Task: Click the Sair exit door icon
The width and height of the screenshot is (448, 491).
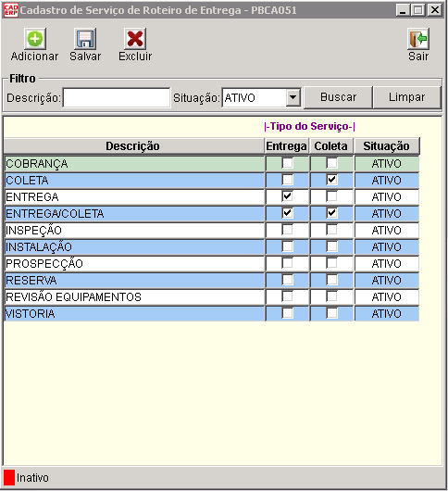Action: point(418,39)
